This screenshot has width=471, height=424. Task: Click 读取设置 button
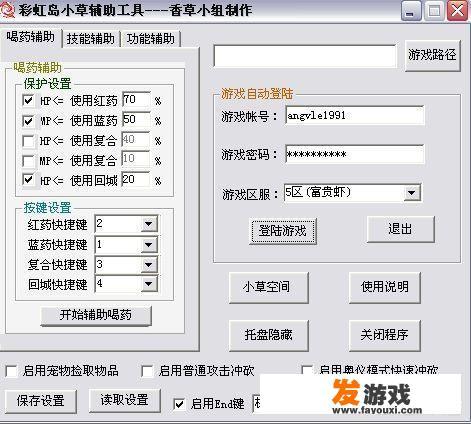pos(125,400)
